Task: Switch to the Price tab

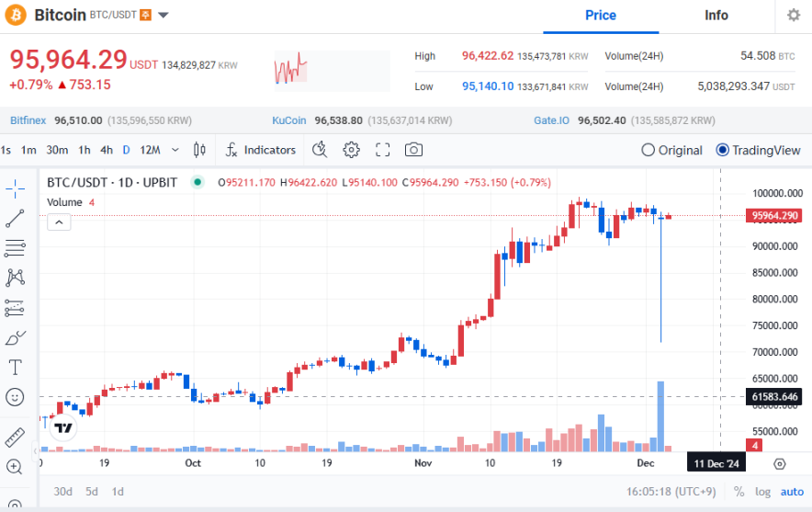Action: click(x=601, y=16)
